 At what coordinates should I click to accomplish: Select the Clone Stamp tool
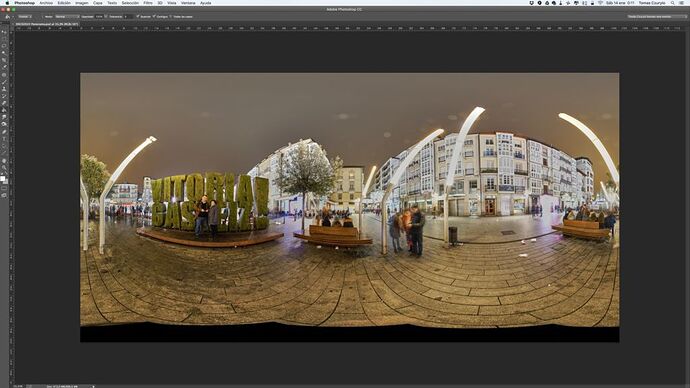tap(4, 89)
